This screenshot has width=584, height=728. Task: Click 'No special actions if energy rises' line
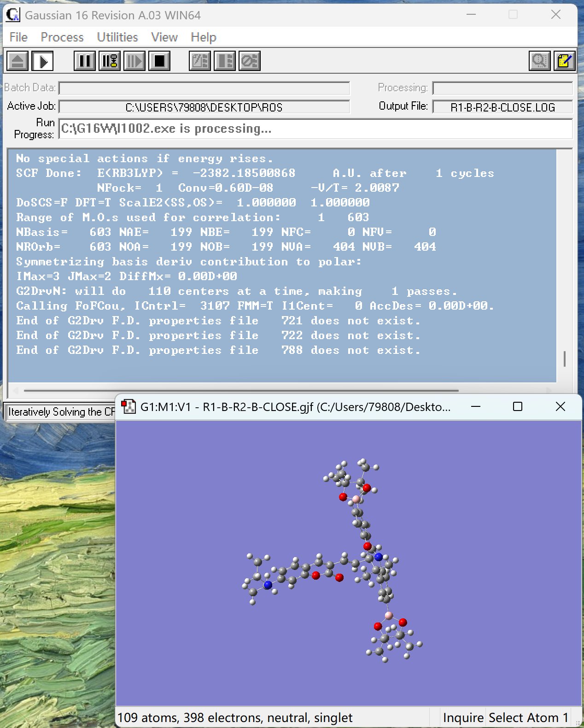[145, 159]
